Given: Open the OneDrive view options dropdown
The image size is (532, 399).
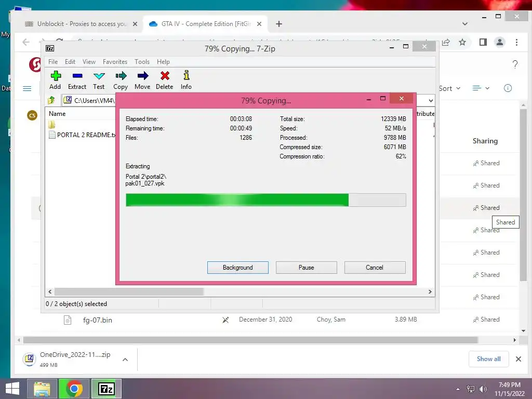Looking at the screenshot, I should click(x=481, y=88).
